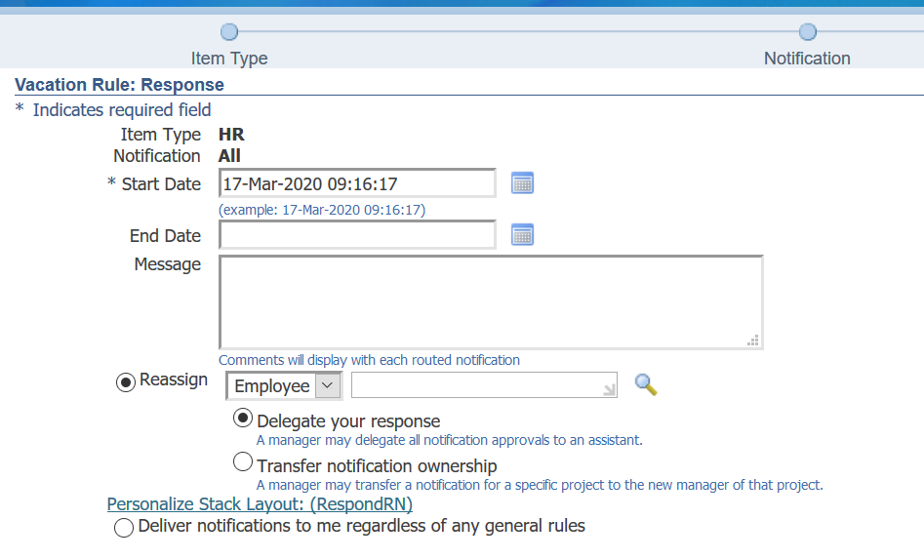Click the reassign name input field

(x=476, y=385)
